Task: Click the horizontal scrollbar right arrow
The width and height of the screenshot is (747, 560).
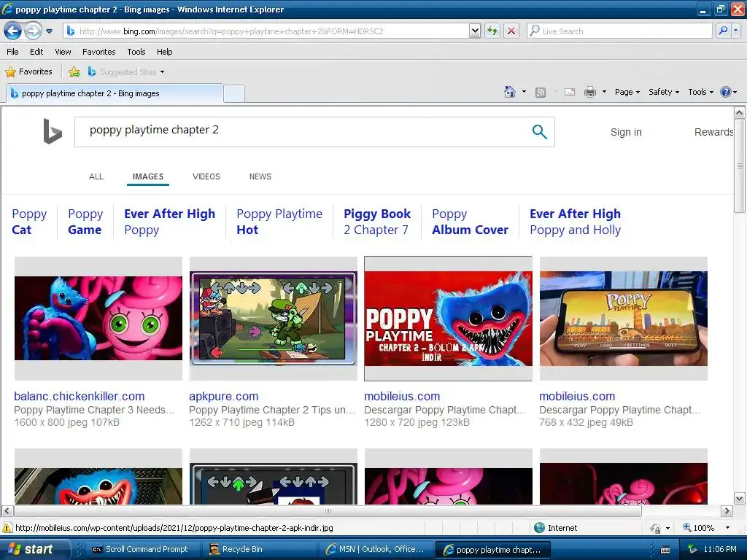Action: [x=727, y=511]
